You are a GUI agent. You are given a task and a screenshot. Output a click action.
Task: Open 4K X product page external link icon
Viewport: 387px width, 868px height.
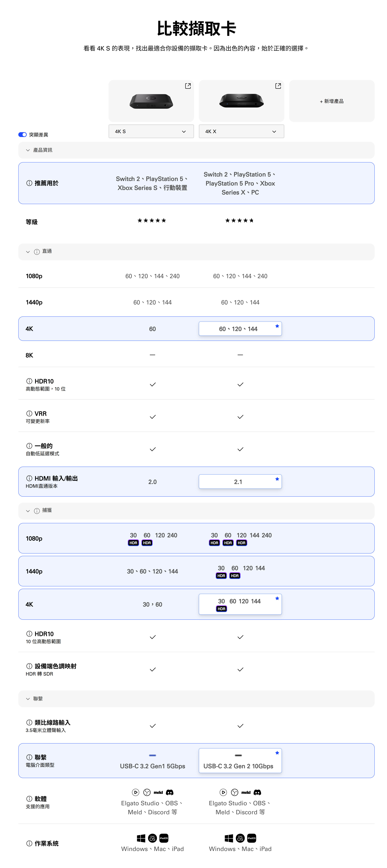click(278, 86)
